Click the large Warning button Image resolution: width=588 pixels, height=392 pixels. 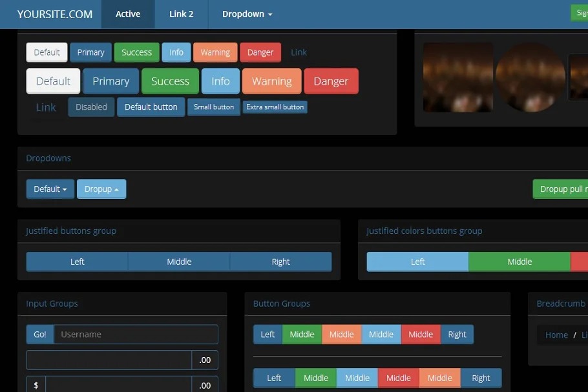pyautogui.click(x=271, y=81)
